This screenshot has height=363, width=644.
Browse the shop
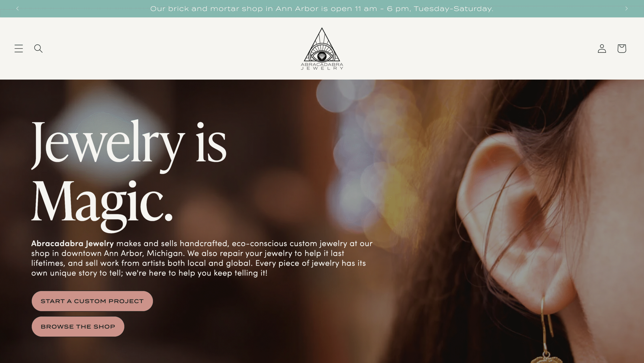78,327
